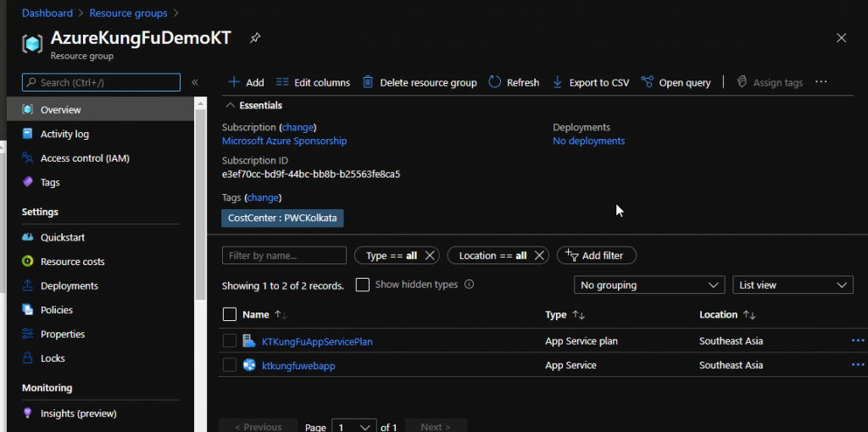Open row options for KTKungFuAppServicePlan
Viewport: 868px width, 432px height.
pyautogui.click(x=857, y=341)
